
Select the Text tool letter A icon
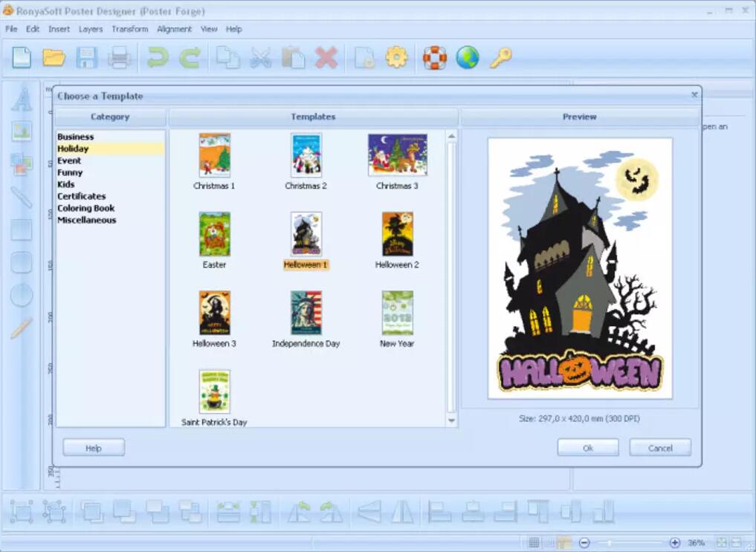pyautogui.click(x=22, y=100)
